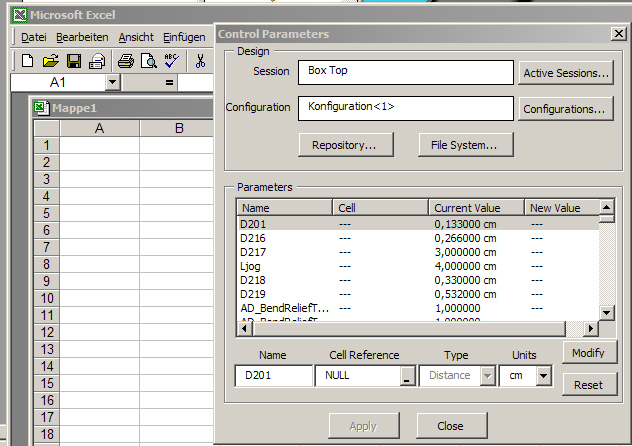This screenshot has height=446, width=632.
Task: Click the File System button
Action: pos(466,145)
